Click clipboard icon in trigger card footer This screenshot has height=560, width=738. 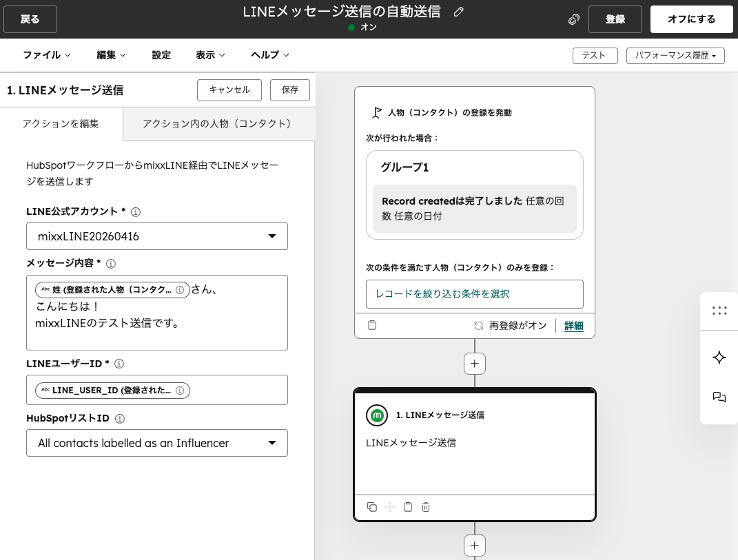[372, 325]
